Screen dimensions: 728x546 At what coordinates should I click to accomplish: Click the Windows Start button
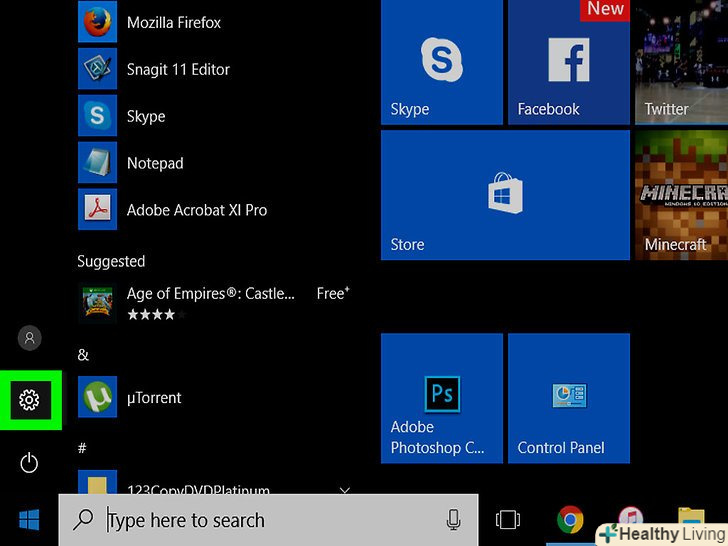pos(29,519)
